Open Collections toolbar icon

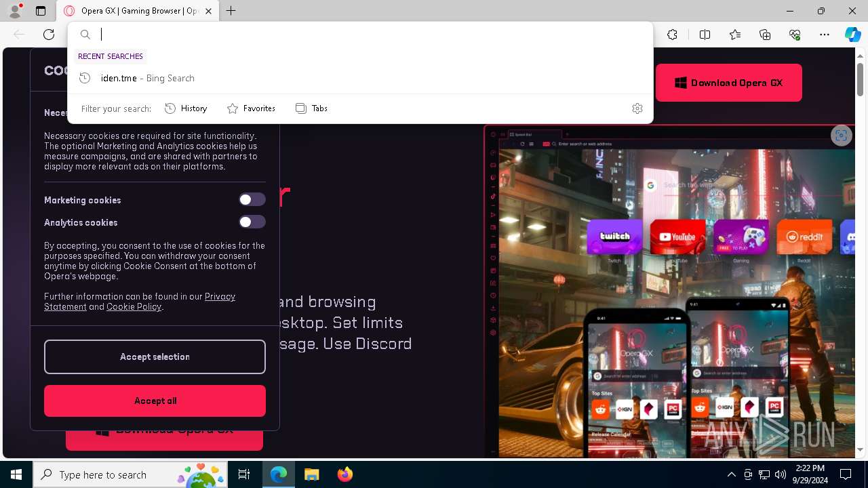tap(765, 35)
